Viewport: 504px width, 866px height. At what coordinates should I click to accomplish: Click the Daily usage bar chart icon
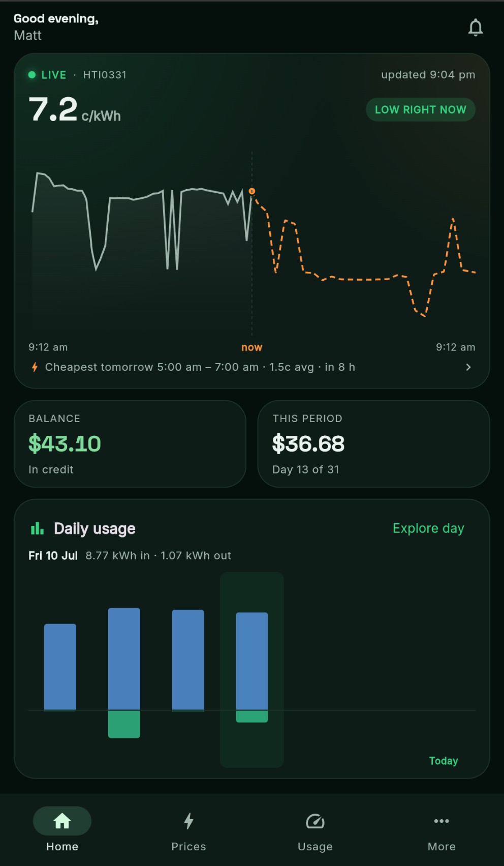[x=37, y=528]
